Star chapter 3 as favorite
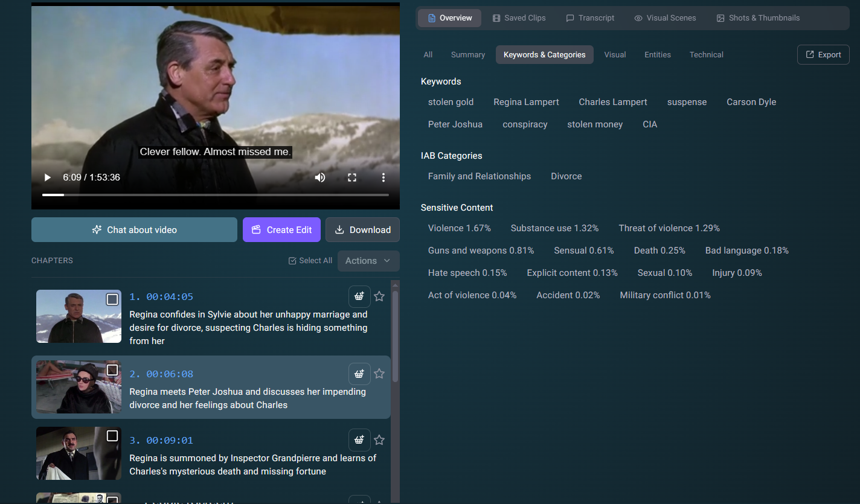 pyautogui.click(x=379, y=440)
